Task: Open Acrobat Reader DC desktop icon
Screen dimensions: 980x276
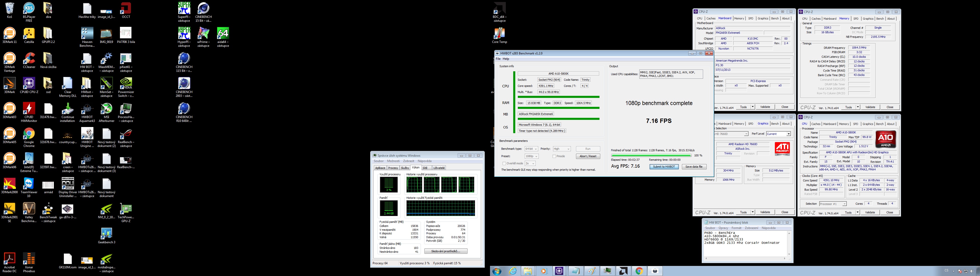Action: [9, 263]
